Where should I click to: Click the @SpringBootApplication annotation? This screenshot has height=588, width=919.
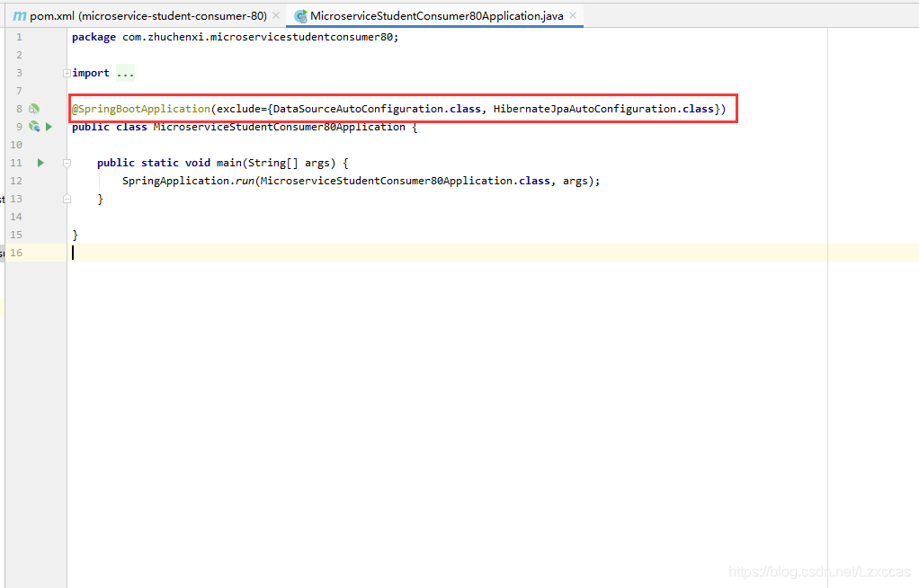(140, 109)
